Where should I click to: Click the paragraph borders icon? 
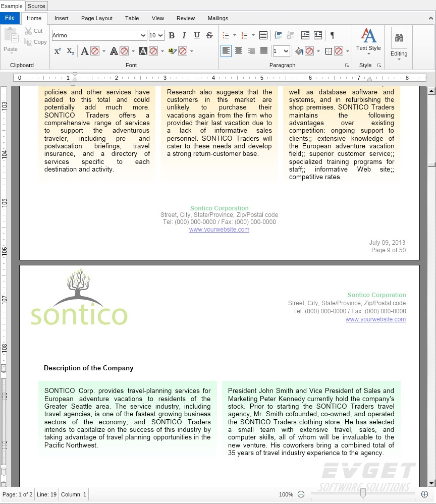[329, 51]
